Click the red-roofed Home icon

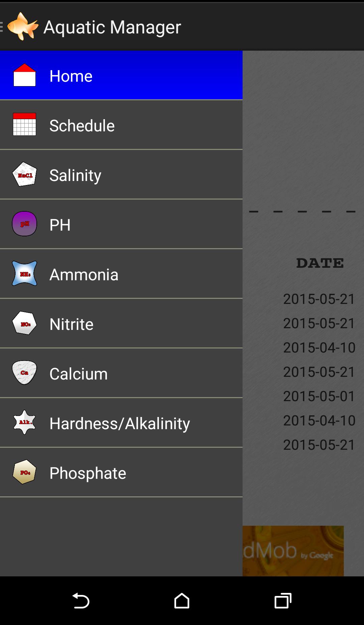[x=24, y=75]
